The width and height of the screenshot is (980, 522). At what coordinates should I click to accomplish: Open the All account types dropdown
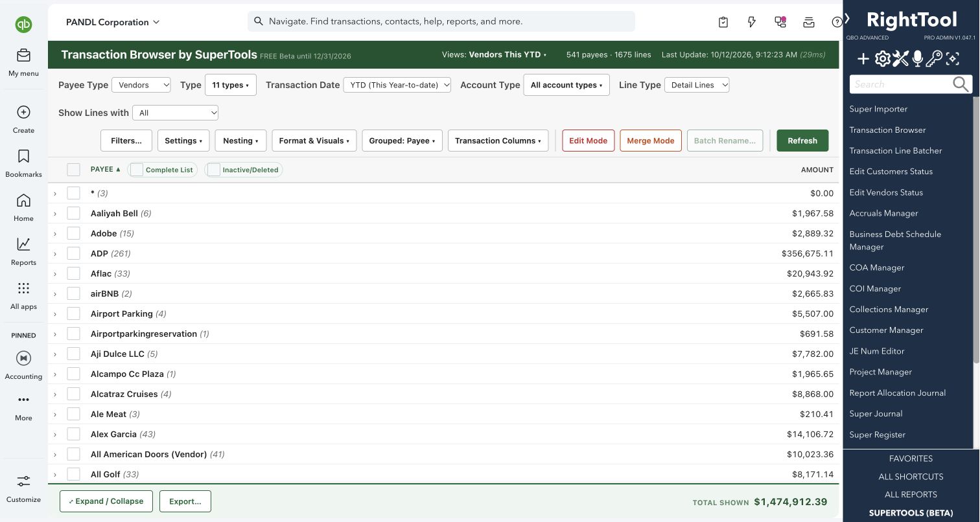566,85
